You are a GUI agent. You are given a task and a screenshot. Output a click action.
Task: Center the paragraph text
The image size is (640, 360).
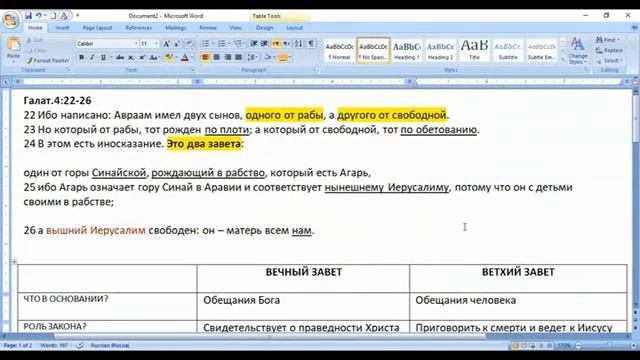[x=216, y=58]
